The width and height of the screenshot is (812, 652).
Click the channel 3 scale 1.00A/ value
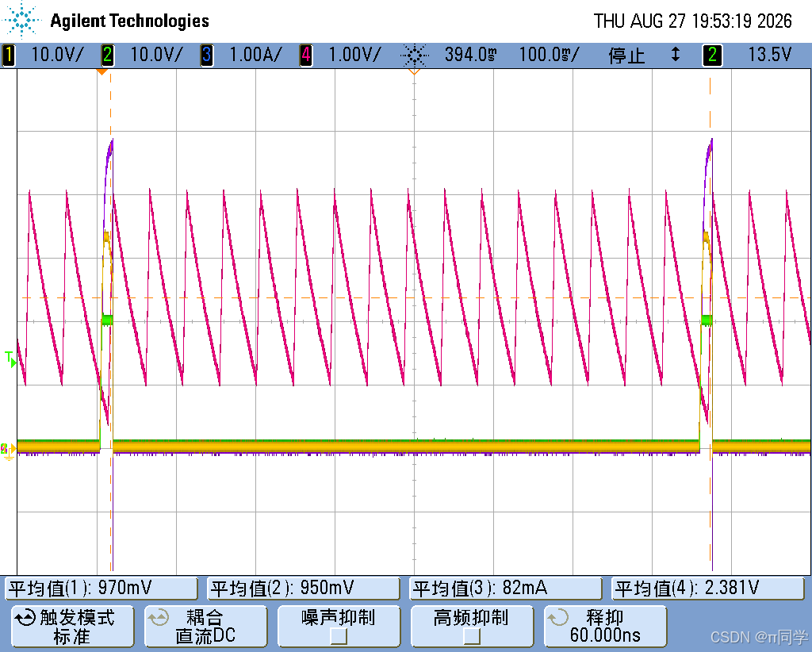click(x=255, y=55)
